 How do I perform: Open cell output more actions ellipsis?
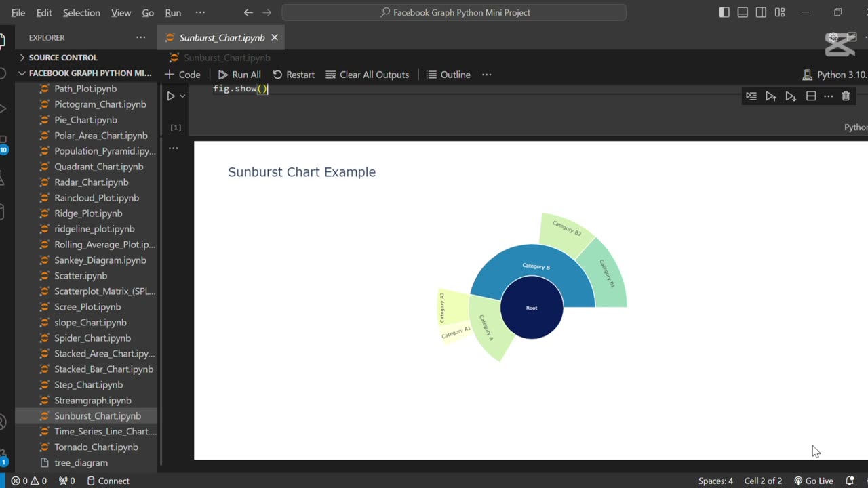(174, 148)
